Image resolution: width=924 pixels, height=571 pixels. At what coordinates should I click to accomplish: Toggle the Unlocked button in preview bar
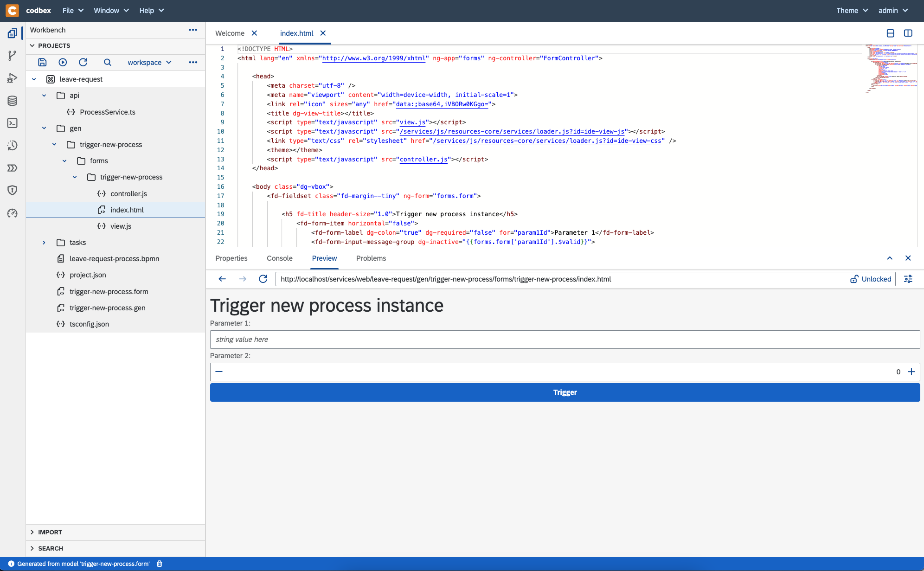click(871, 279)
